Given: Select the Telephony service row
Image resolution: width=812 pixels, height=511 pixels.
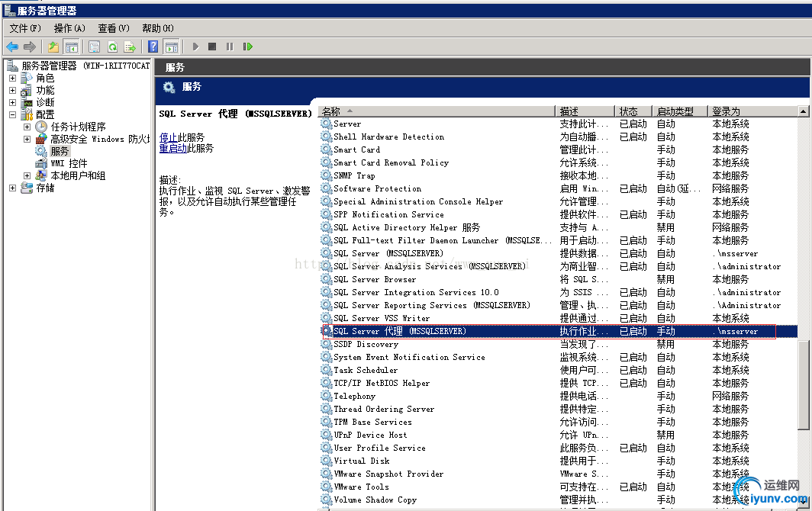Looking at the screenshot, I should pos(559,396).
